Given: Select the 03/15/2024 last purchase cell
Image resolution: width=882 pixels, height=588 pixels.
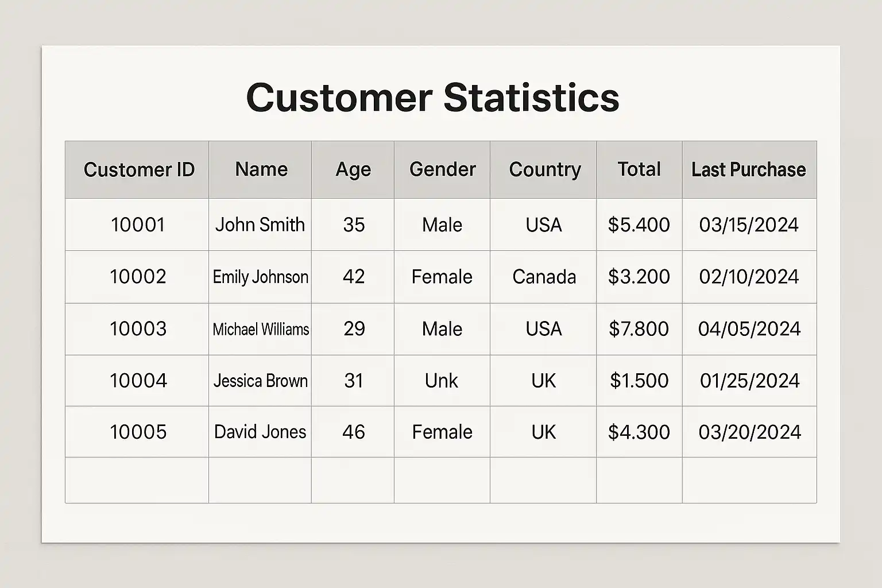Looking at the screenshot, I should point(749,225).
